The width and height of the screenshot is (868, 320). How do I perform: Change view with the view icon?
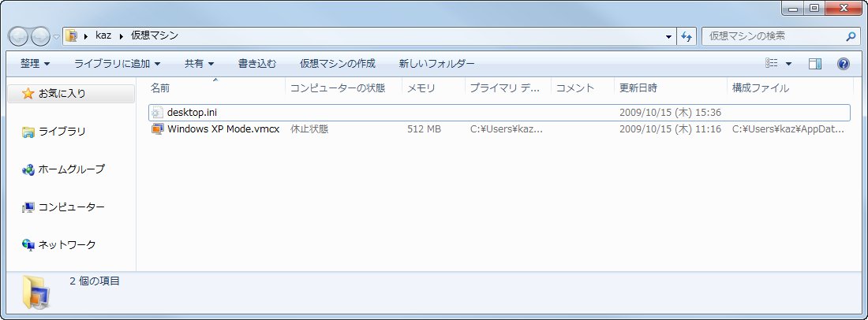click(772, 64)
